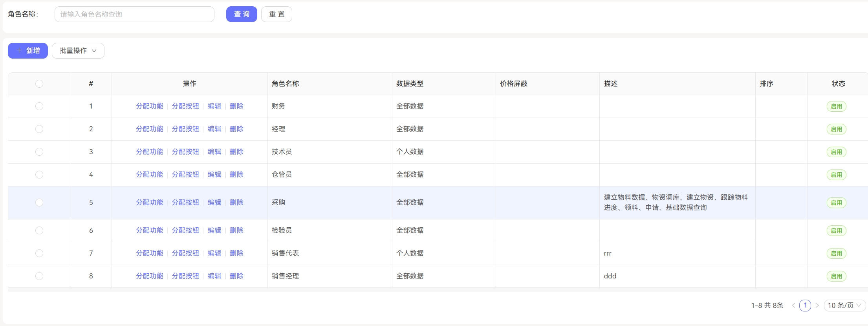Screen dimensions: 868x326
Task: Open 分配功能 for the 经理 role
Action: click(x=149, y=129)
